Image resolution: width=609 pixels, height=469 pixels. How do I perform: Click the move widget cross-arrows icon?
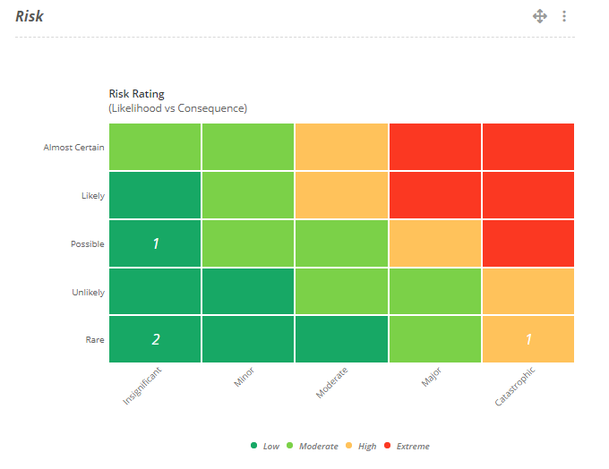click(x=539, y=16)
